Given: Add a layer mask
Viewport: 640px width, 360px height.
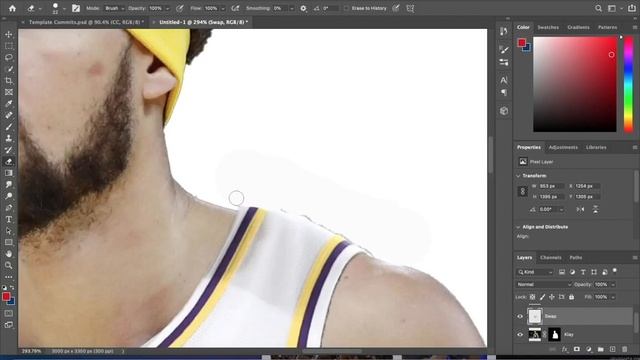Looking at the screenshot, I should click(x=577, y=349).
